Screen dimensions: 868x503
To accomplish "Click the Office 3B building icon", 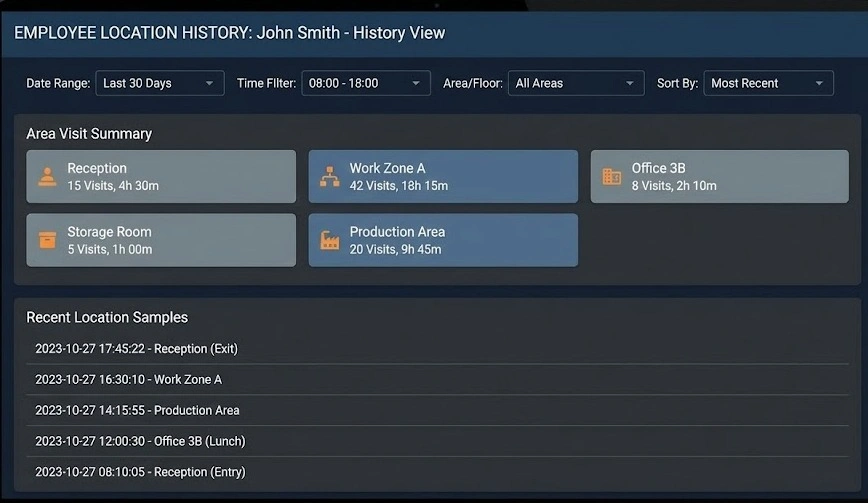I will [611, 177].
